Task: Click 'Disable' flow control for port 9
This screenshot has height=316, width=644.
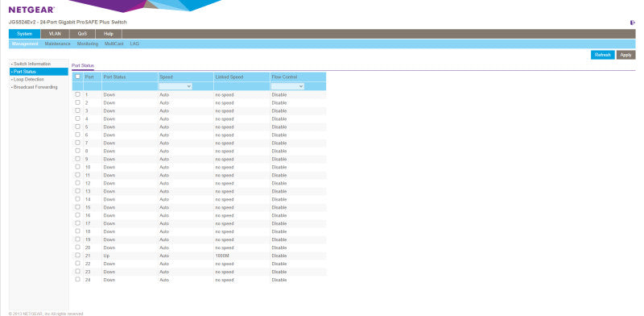Action: coord(279,159)
